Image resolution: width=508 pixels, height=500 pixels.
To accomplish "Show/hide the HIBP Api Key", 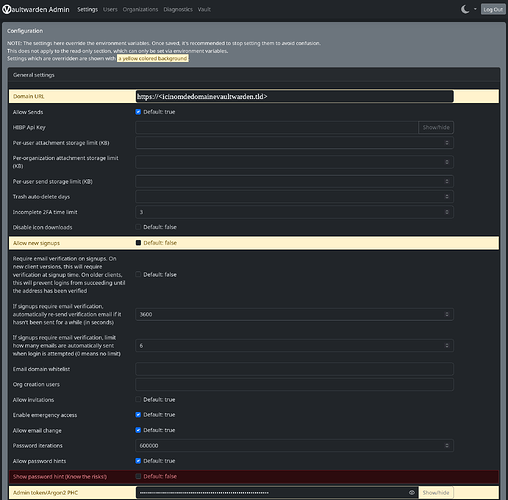I will point(436,127).
